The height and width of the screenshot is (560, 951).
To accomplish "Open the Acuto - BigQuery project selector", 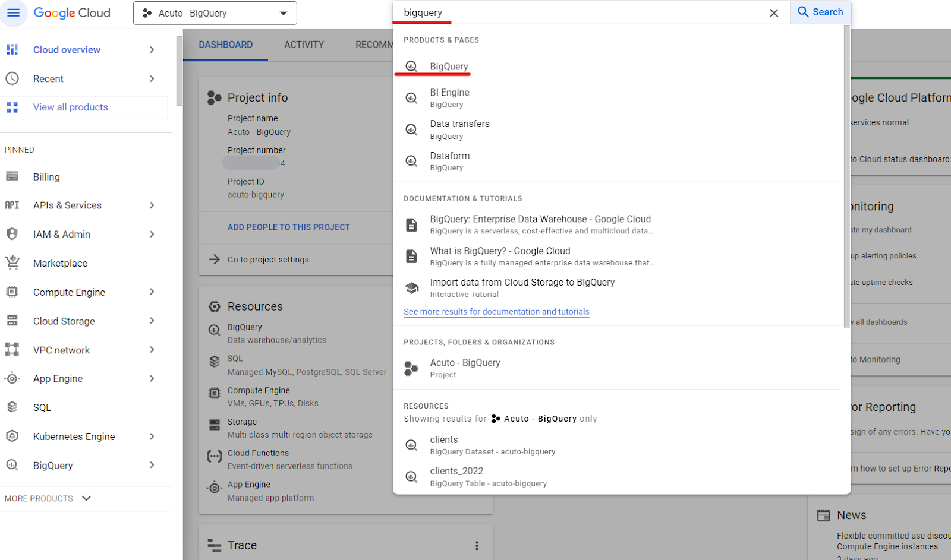I will tap(215, 13).
